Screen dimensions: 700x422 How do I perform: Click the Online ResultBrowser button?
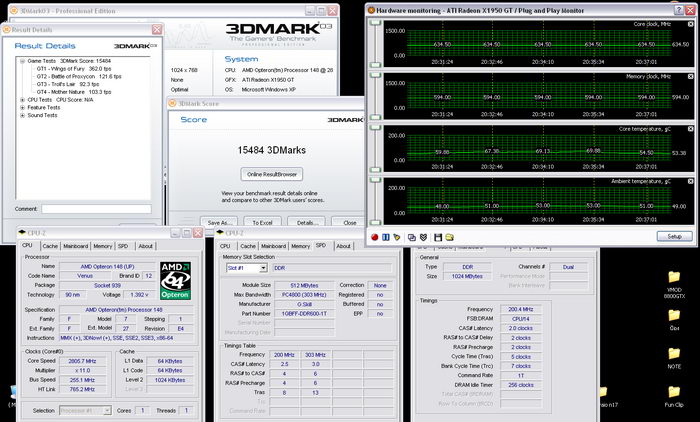(x=272, y=174)
